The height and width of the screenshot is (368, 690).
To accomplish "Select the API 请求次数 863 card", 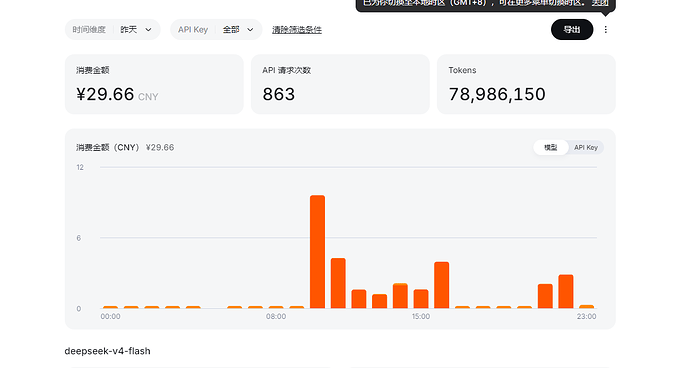I will [340, 84].
